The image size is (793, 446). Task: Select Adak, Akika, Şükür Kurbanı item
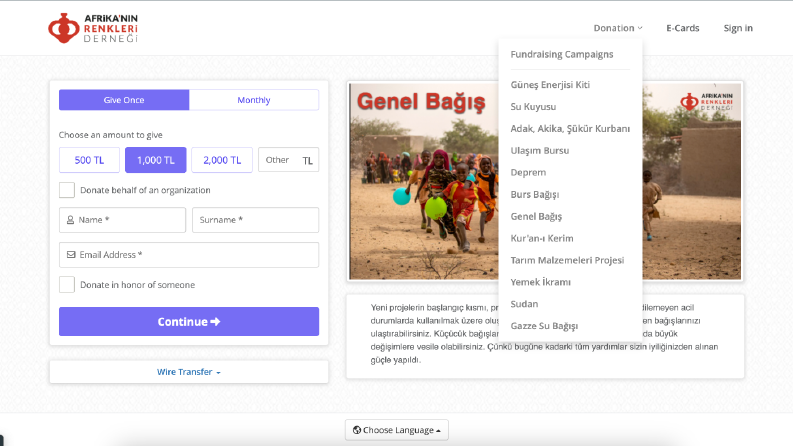pos(570,128)
